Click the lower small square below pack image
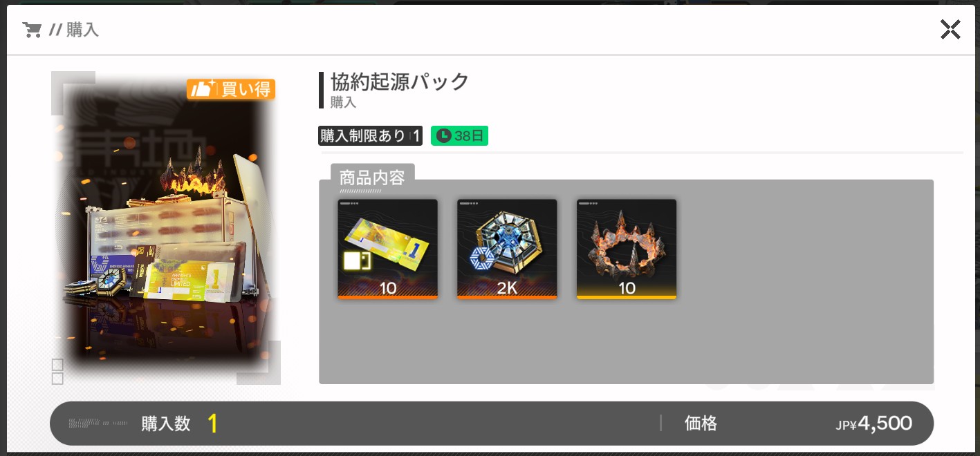 tap(57, 379)
